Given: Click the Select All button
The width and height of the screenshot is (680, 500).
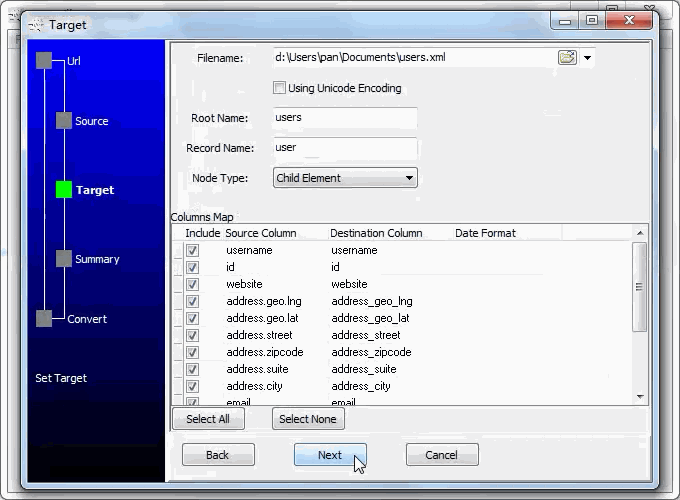Looking at the screenshot, I should tap(208, 419).
